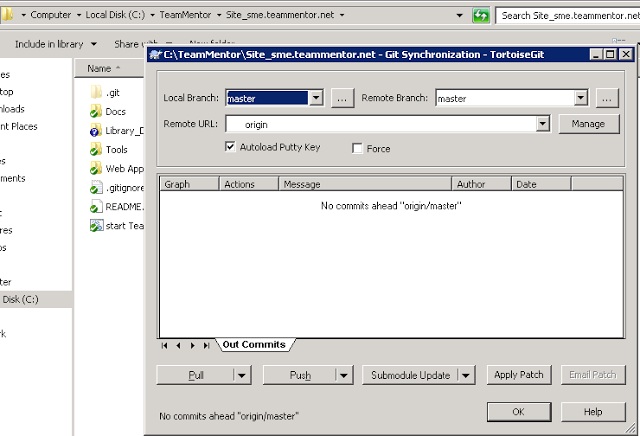Select the Out Commits tab

click(x=254, y=345)
